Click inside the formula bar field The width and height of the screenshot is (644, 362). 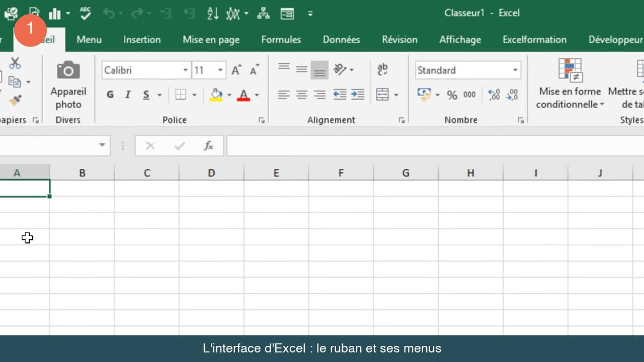(435, 146)
